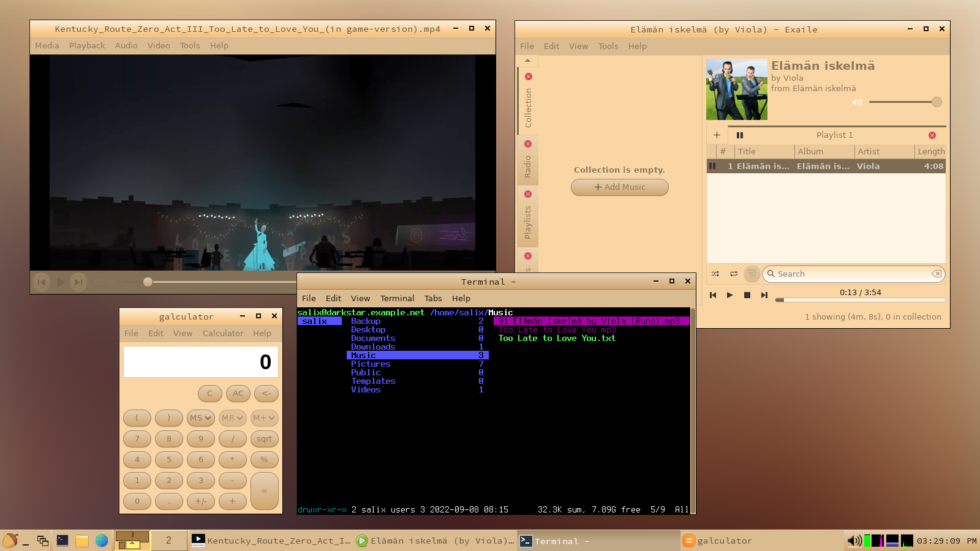Sort playlist by the Length column header
Viewport: 980px width, 551px height.
click(x=930, y=151)
